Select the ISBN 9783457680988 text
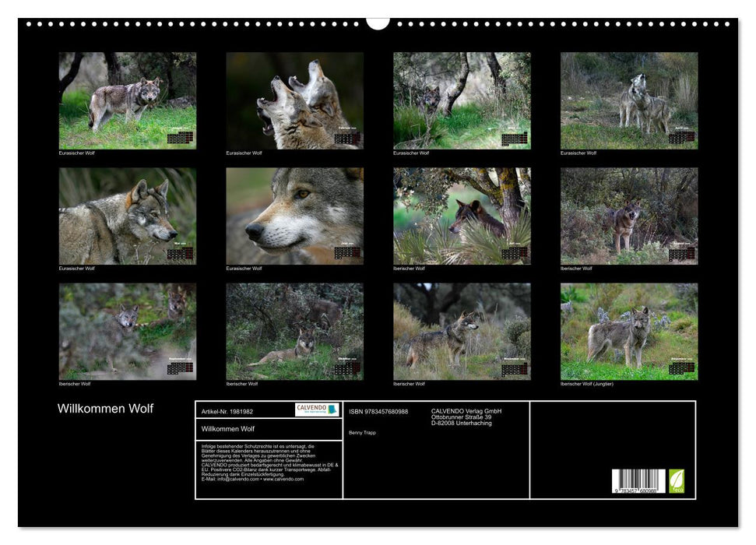The width and height of the screenshot is (756, 545). tap(378, 410)
